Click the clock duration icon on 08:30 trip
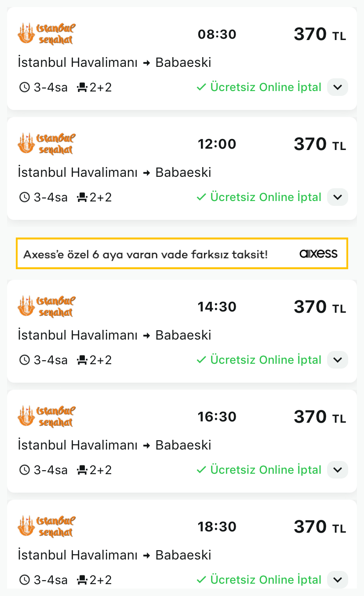The image size is (364, 596). 25,87
